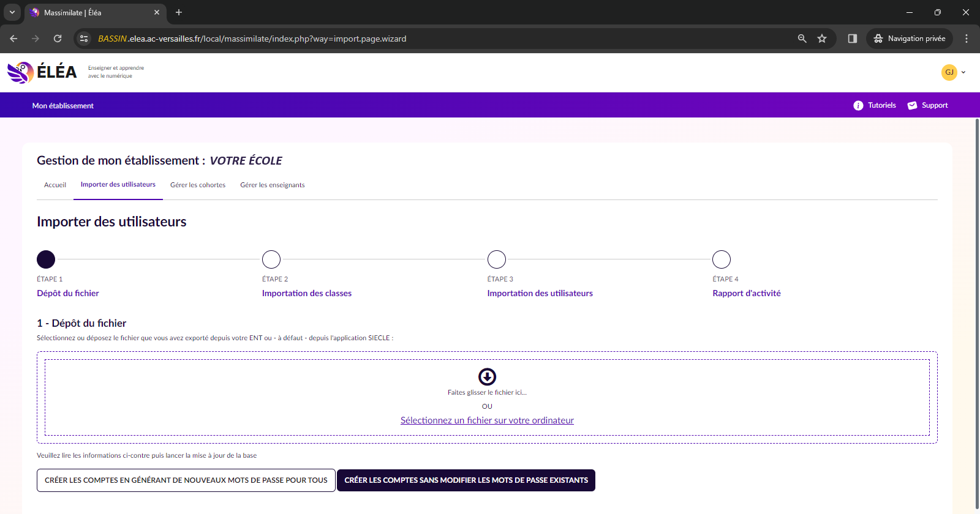Image resolution: width=980 pixels, height=514 pixels.
Task: Open Tutoriels info icon
Action: click(x=858, y=105)
